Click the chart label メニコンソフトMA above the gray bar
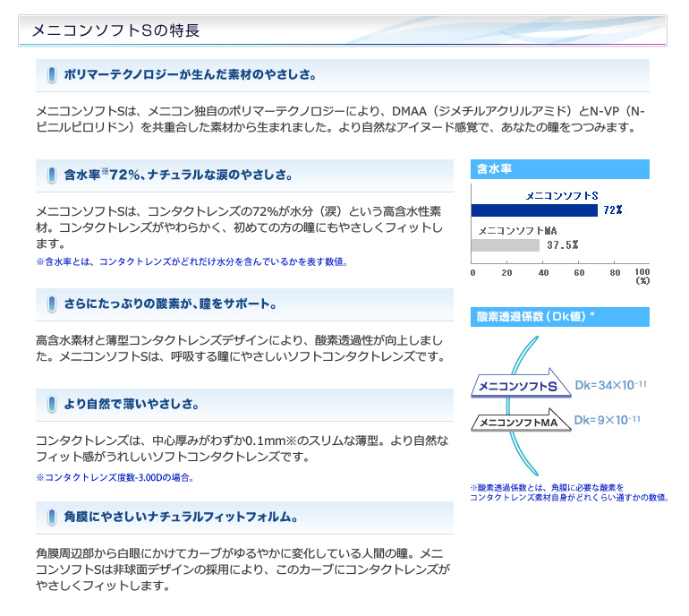The image size is (689, 616). [x=517, y=231]
